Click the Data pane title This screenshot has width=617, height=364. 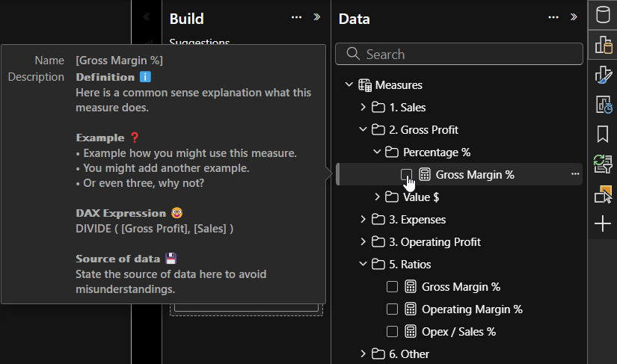(354, 19)
